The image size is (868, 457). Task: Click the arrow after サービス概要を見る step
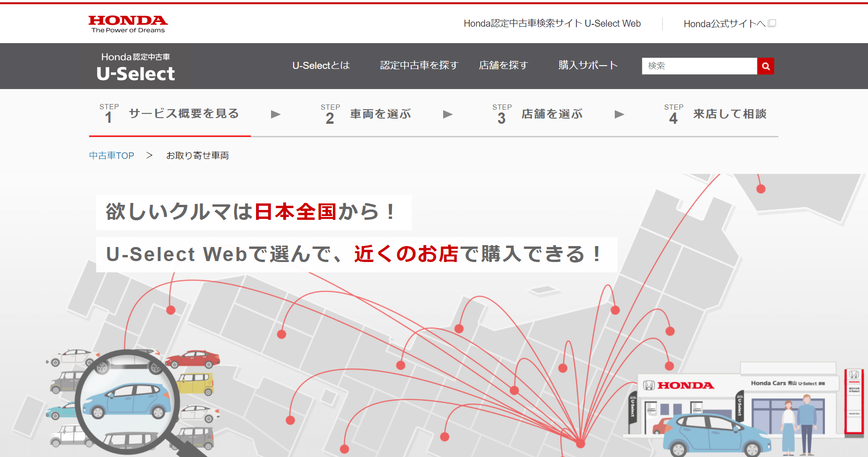(276, 114)
